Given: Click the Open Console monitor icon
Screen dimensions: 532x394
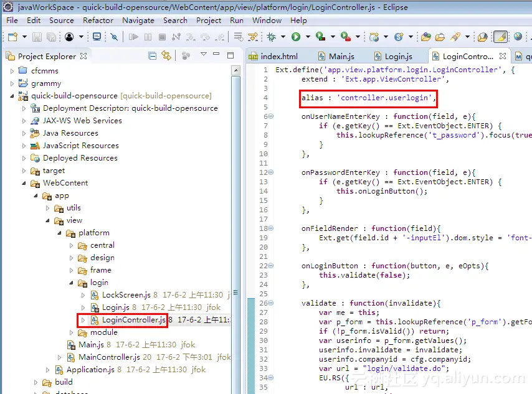Looking at the screenshot, I should (97, 37).
